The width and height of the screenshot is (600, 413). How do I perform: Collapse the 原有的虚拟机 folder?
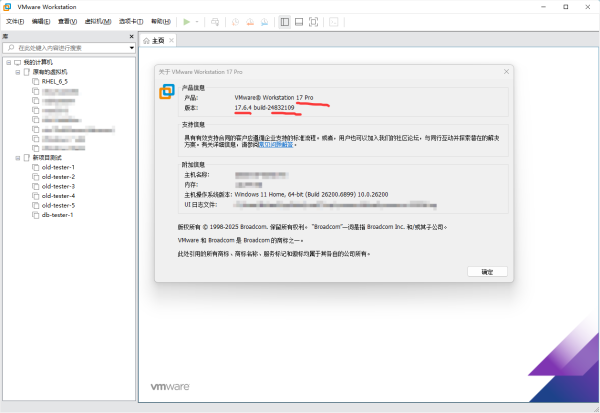click(18, 72)
